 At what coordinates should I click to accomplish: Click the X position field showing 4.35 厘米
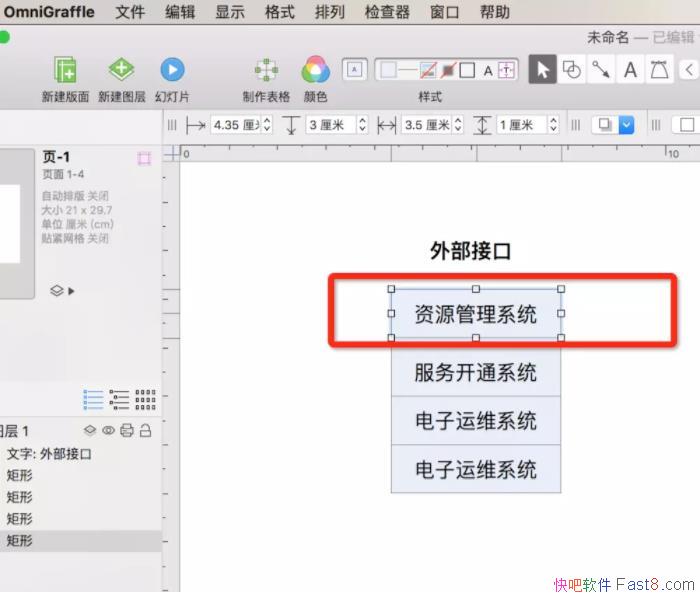click(x=236, y=125)
